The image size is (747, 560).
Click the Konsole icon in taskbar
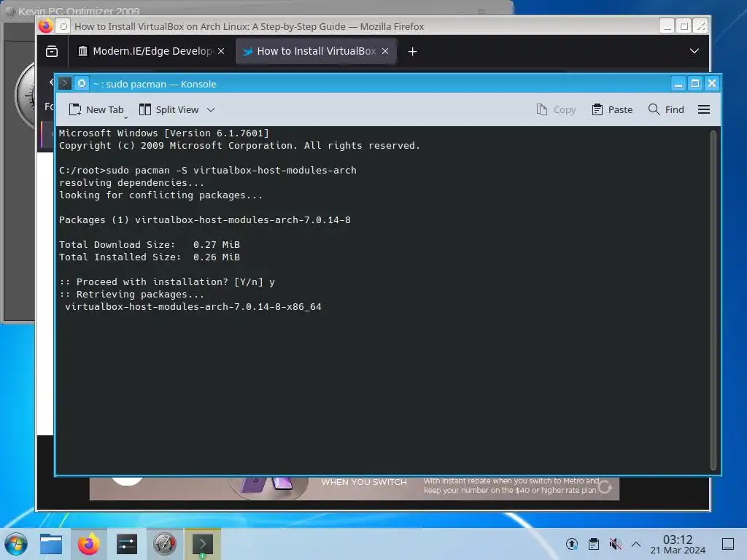pos(203,544)
